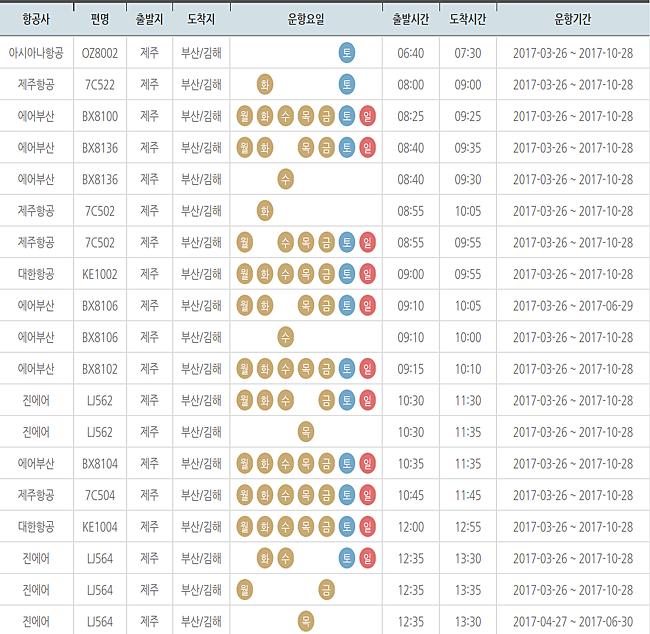Click the 목 badge in LJ562 11:35 arrival row
The height and width of the screenshot is (634, 650).
pyautogui.click(x=306, y=432)
